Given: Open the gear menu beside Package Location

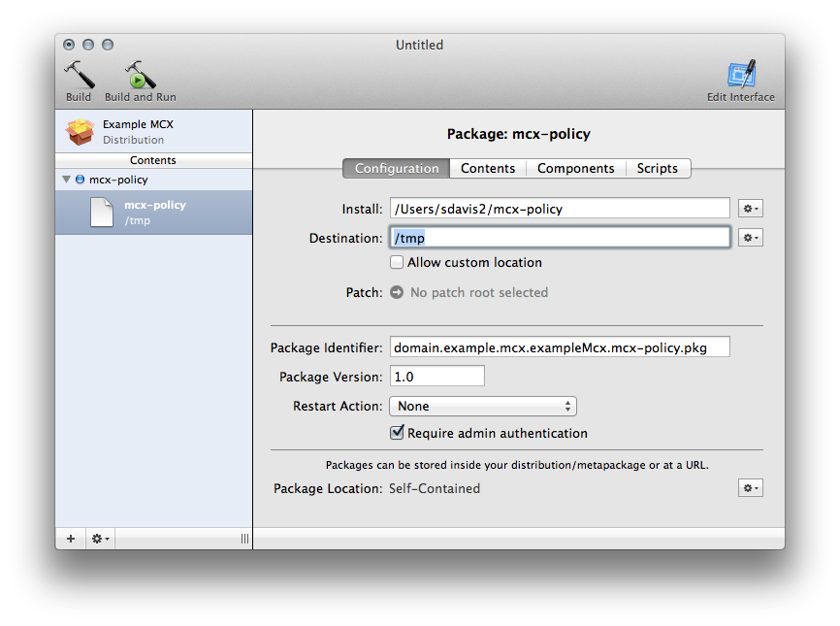Looking at the screenshot, I should click(x=750, y=488).
